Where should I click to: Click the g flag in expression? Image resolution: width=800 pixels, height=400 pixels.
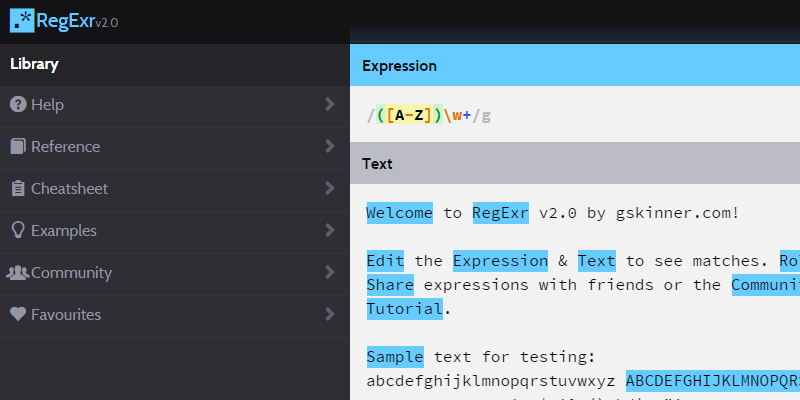tap(486, 115)
